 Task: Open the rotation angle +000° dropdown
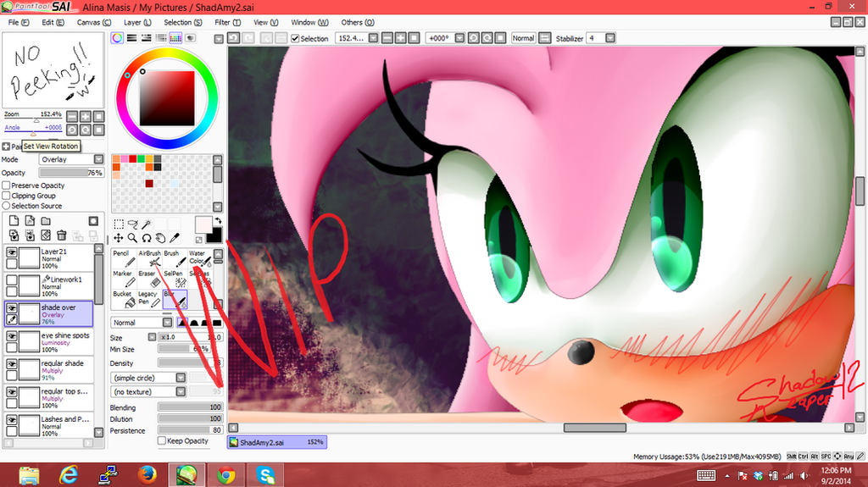(460, 38)
